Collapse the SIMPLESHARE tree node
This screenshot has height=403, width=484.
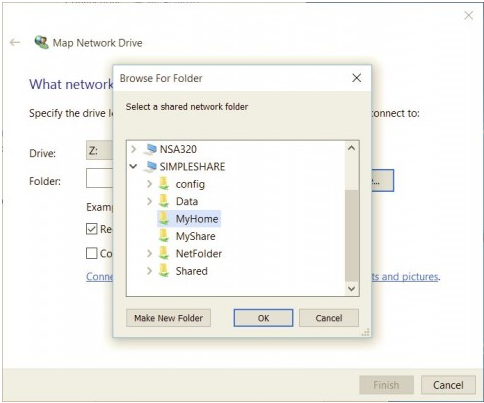click(x=133, y=166)
